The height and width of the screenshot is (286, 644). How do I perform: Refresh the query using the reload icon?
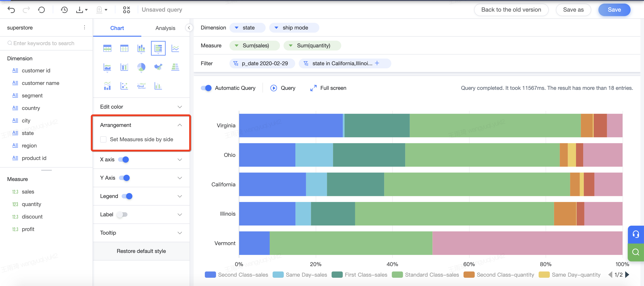tap(42, 10)
